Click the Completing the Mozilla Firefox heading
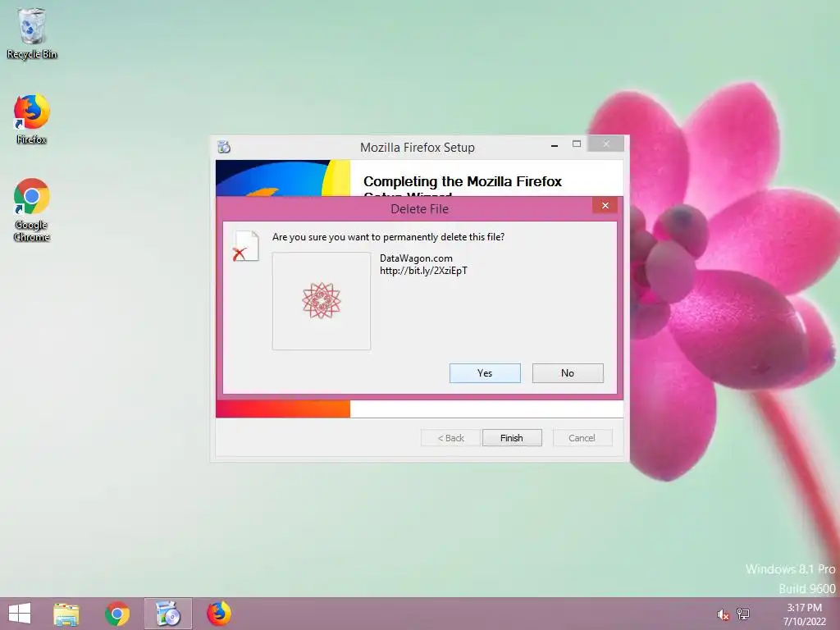The width and height of the screenshot is (840, 630). 463,182
